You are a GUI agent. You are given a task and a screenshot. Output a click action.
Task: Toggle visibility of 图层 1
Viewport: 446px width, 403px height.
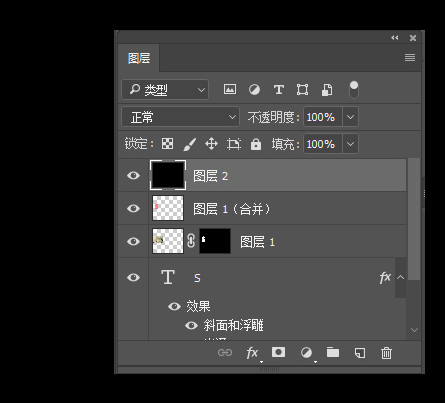pos(133,241)
